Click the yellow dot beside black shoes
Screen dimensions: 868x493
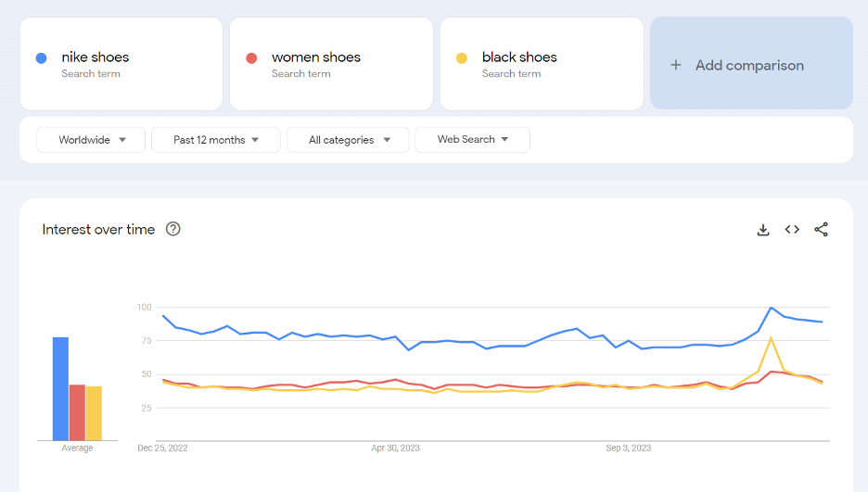click(x=462, y=58)
